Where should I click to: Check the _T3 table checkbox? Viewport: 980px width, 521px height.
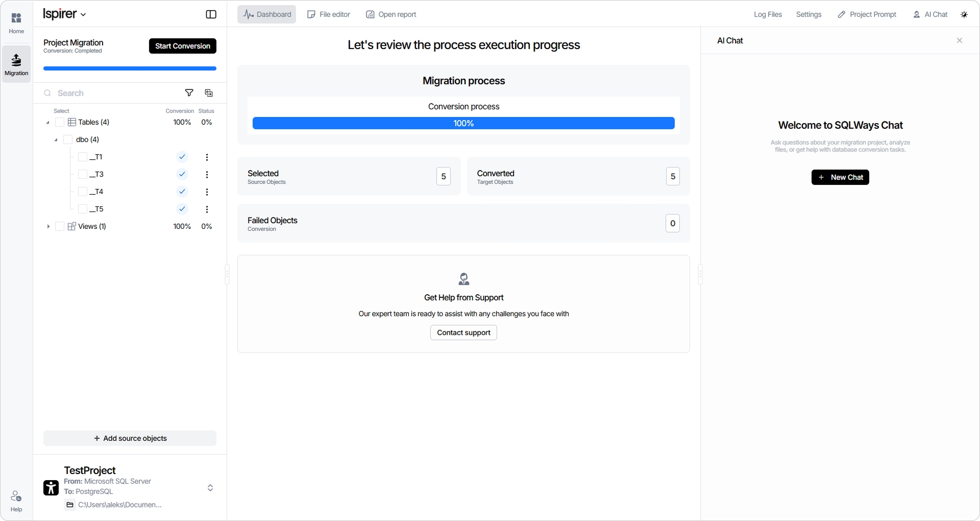83,174
